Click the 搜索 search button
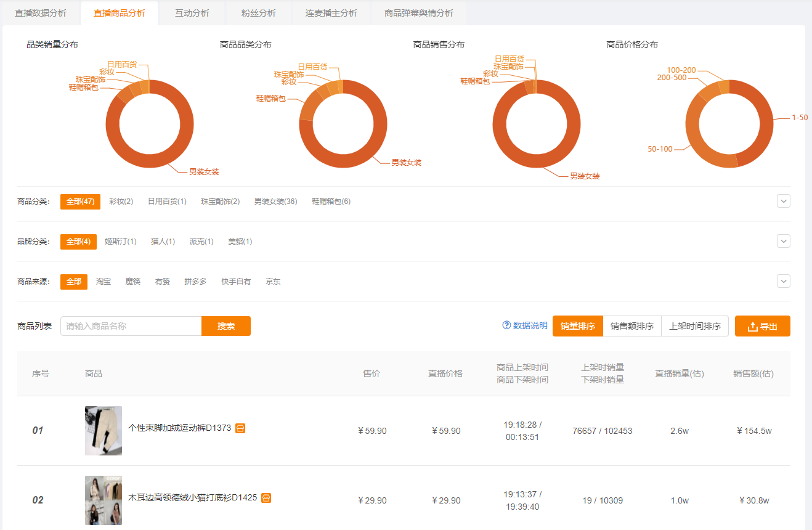812x530 pixels. (226, 325)
